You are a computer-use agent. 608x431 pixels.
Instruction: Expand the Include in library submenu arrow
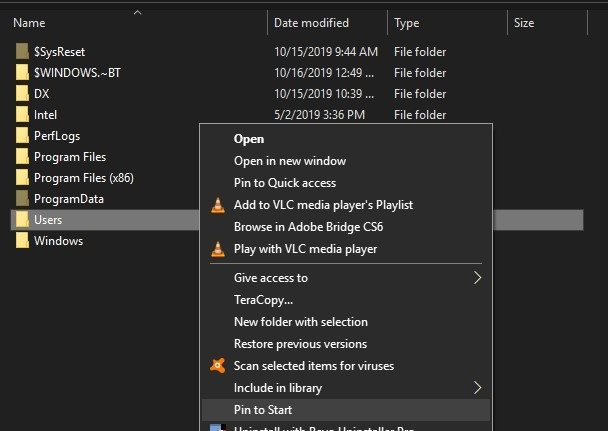click(477, 388)
